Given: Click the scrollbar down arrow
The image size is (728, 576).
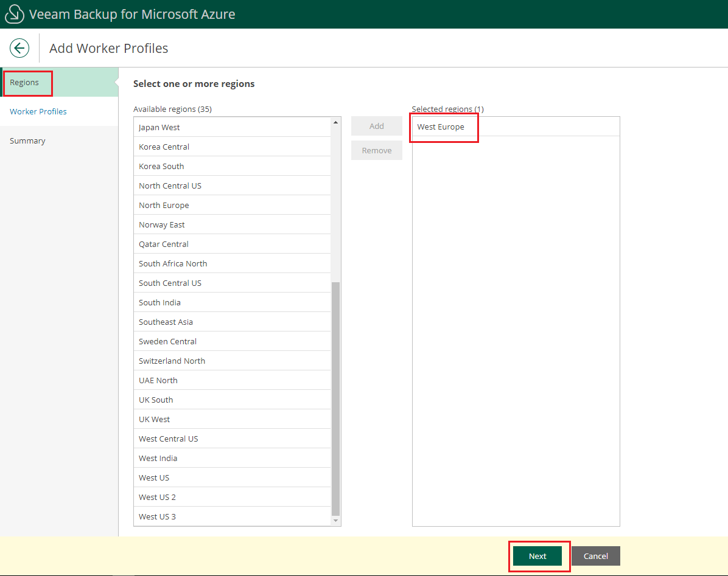Looking at the screenshot, I should tap(335, 521).
